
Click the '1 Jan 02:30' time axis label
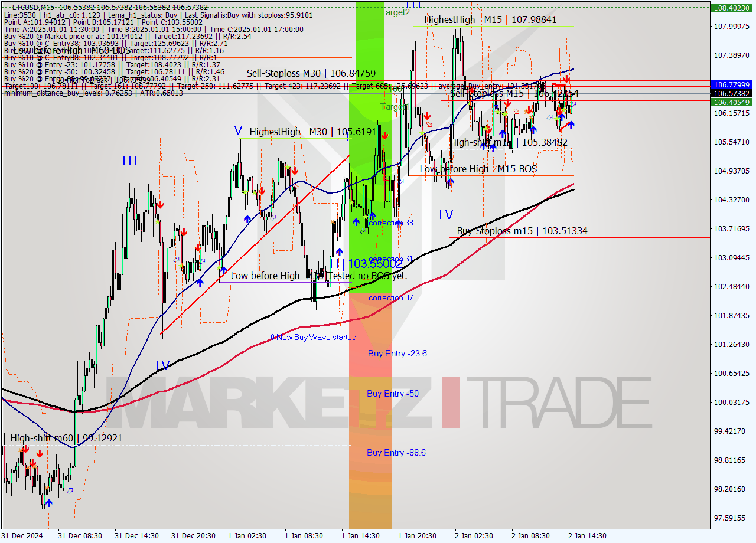(247, 536)
